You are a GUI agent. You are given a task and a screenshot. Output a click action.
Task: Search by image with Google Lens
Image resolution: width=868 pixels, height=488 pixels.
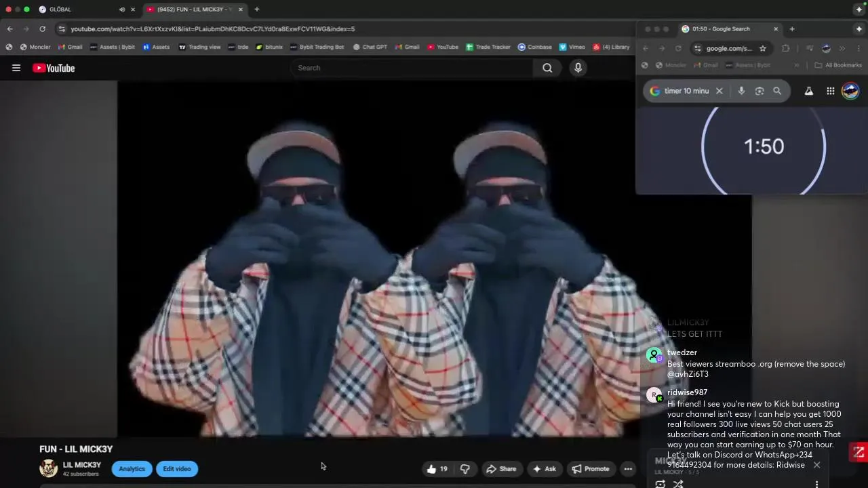click(x=759, y=91)
